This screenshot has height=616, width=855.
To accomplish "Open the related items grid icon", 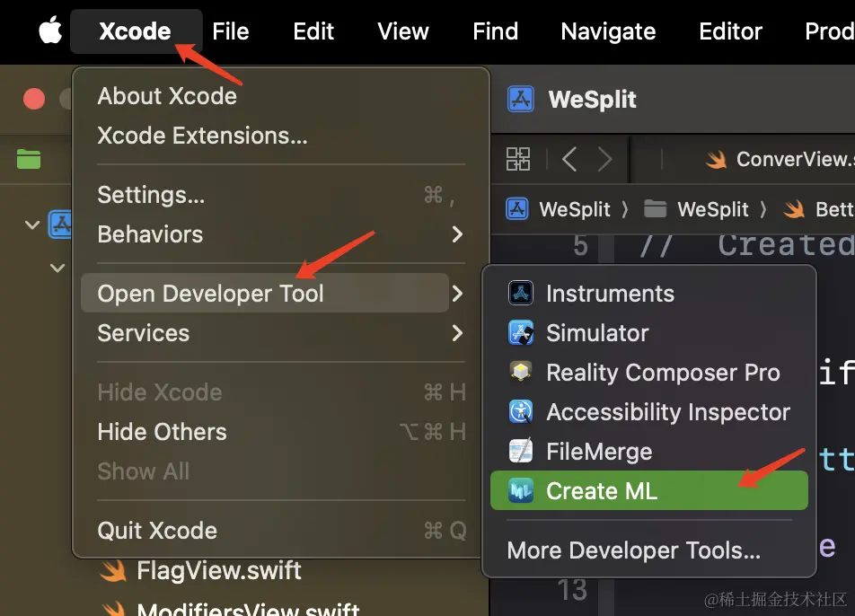I will tap(518, 160).
